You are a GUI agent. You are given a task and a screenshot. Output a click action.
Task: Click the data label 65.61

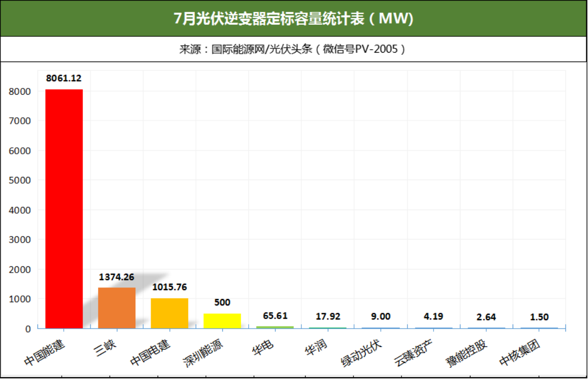[275, 316]
